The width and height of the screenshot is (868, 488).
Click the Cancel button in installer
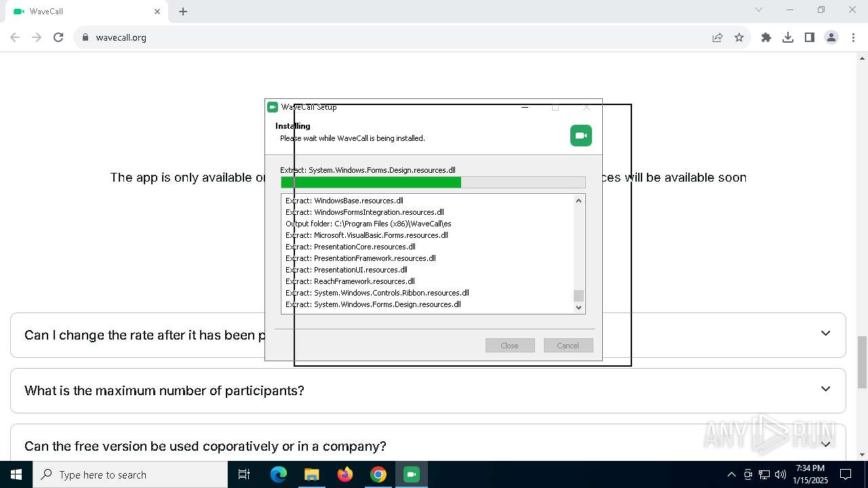coord(568,346)
